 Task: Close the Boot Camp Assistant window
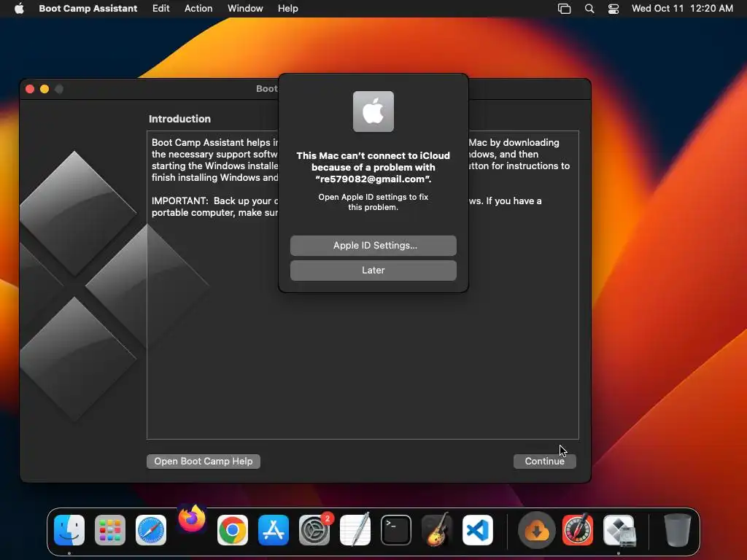(30, 89)
